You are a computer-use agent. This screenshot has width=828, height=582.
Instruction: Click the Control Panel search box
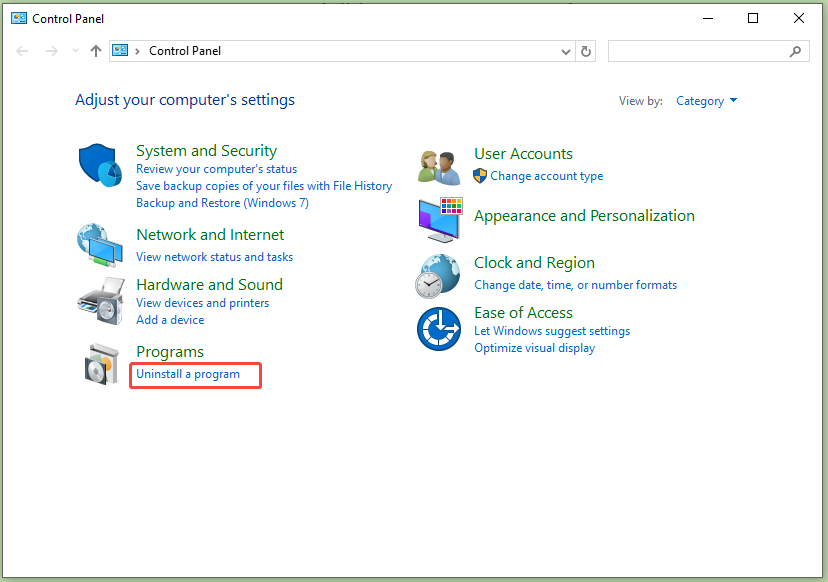[x=700, y=51]
